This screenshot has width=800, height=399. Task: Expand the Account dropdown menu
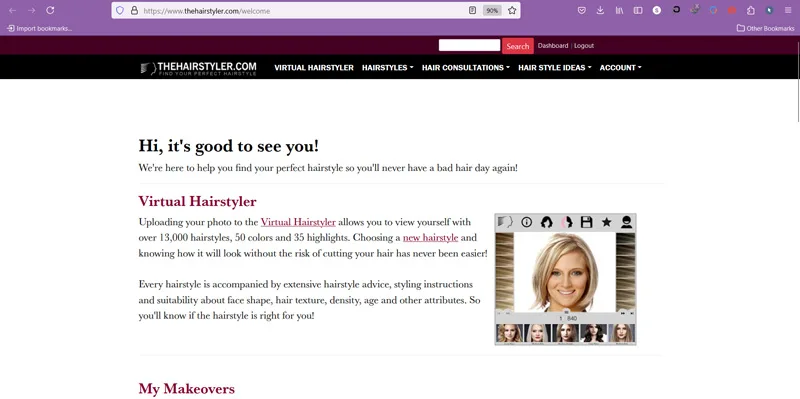point(620,67)
